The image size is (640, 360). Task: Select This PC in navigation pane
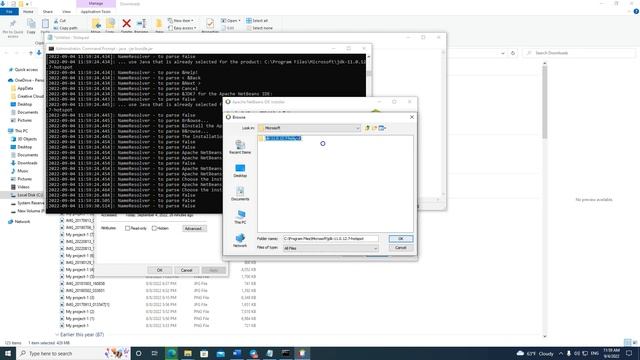tap(21, 131)
